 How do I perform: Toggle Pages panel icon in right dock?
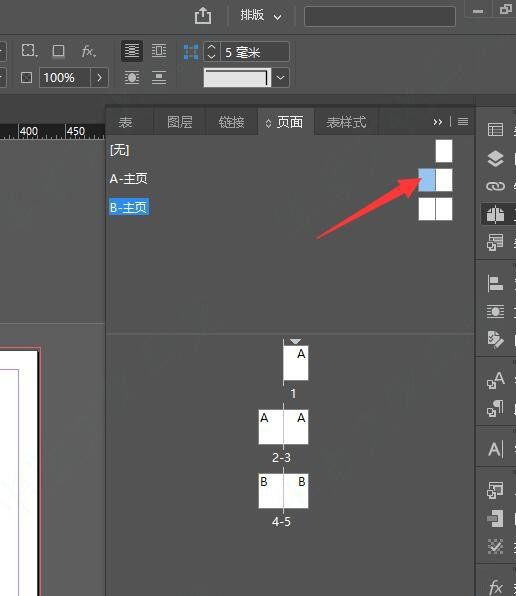[495, 214]
